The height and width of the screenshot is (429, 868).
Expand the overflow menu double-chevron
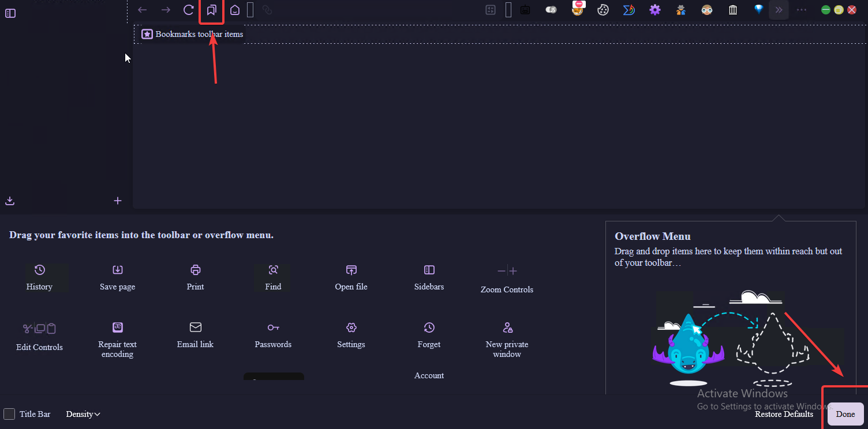click(x=779, y=10)
